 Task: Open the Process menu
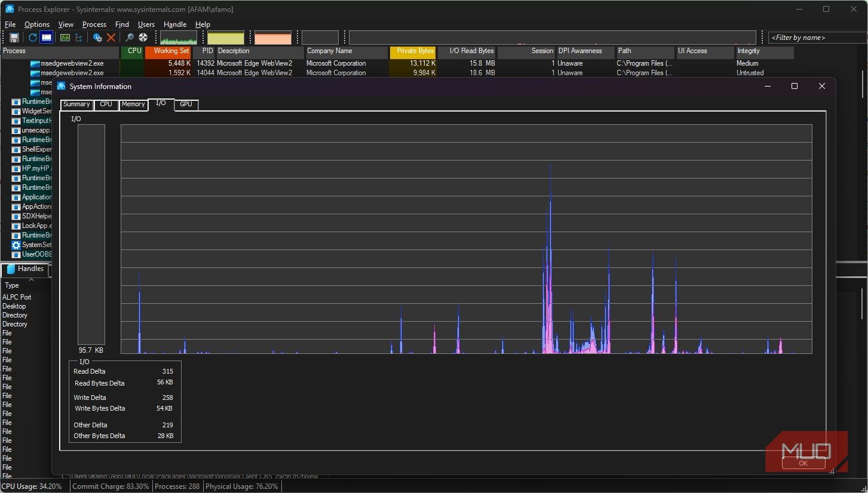[94, 24]
